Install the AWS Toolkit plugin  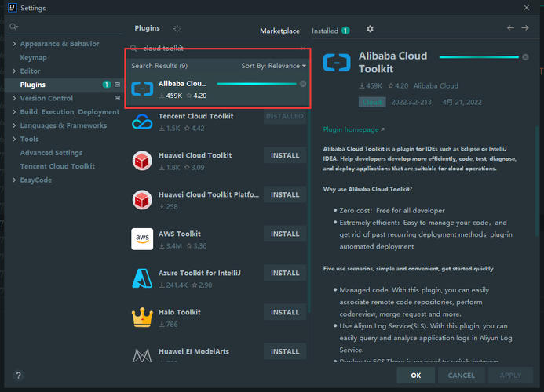[x=285, y=234]
